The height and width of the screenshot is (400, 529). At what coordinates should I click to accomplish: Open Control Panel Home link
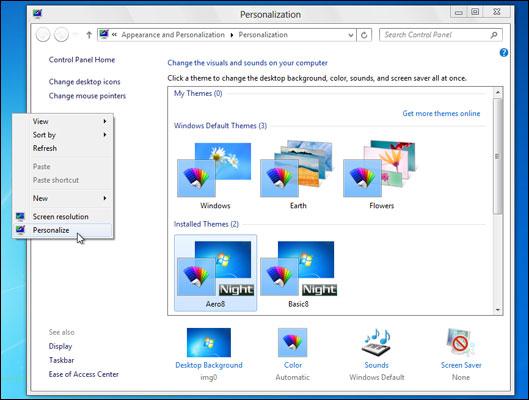tap(82, 60)
